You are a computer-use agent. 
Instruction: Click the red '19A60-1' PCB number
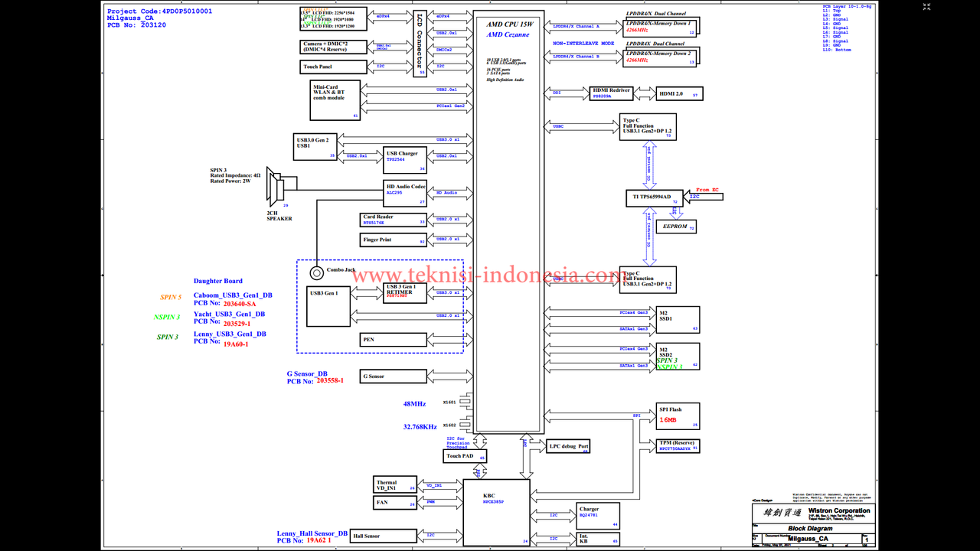[x=236, y=344]
